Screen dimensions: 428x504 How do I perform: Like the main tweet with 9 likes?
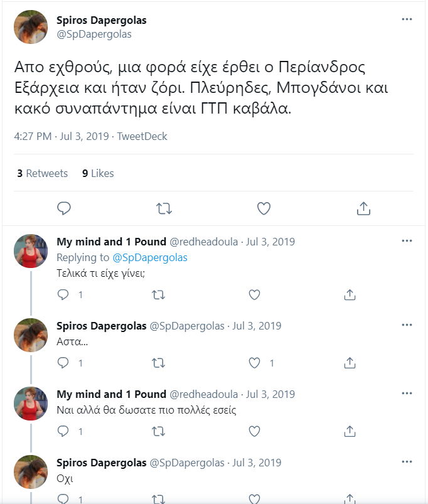[x=264, y=208]
